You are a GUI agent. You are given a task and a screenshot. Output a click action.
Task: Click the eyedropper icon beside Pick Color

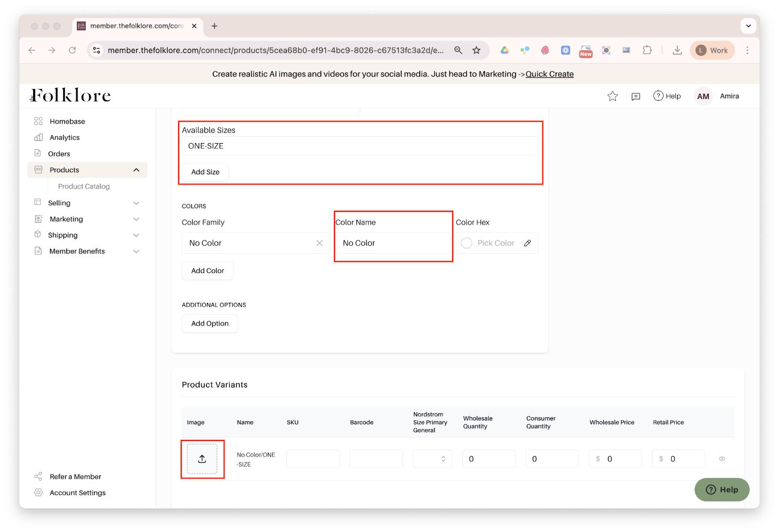click(x=527, y=243)
